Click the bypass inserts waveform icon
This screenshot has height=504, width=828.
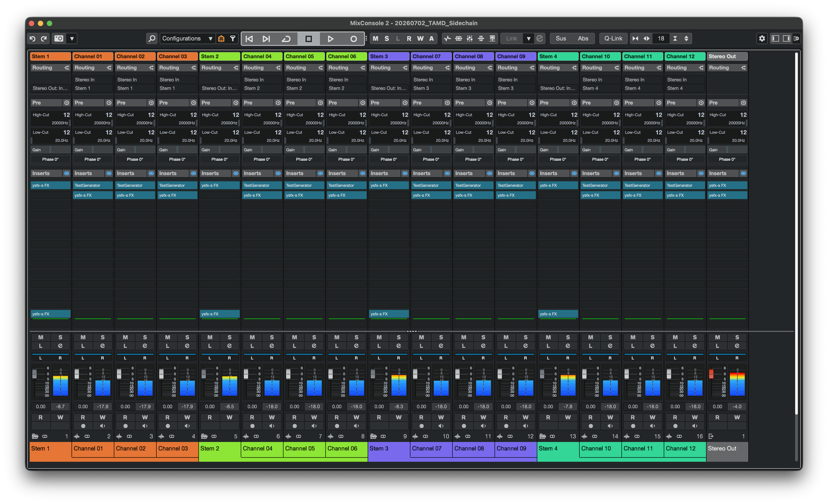pyautogui.click(x=447, y=39)
